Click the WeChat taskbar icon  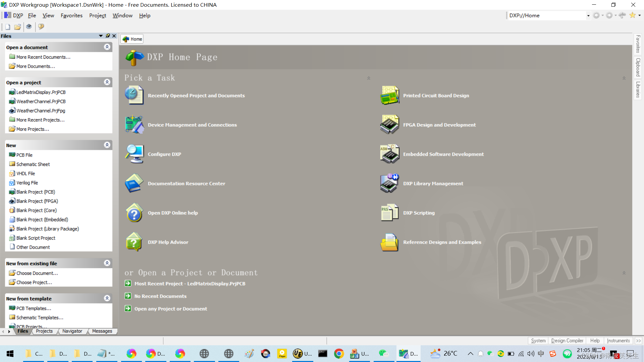[383, 354]
